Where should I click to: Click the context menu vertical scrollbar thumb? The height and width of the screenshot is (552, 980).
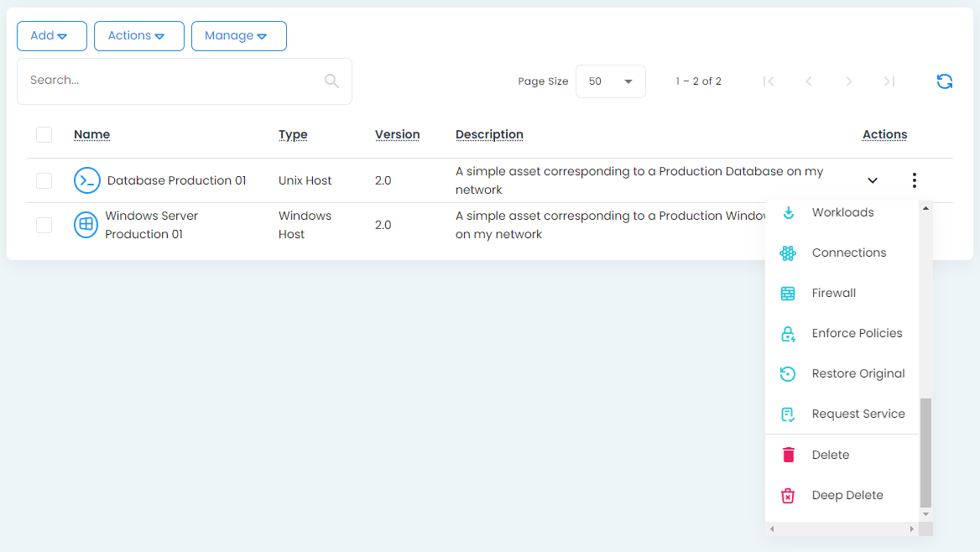(x=925, y=451)
